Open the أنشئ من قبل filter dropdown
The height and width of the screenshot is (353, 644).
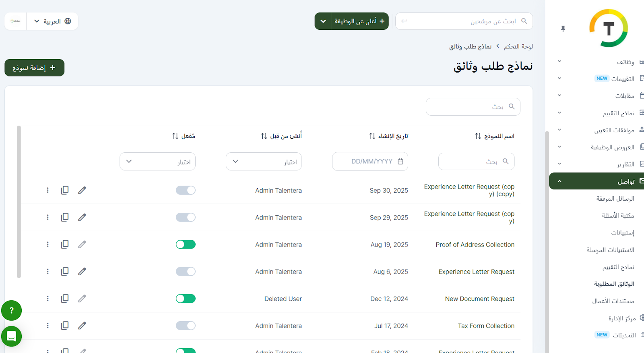pos(264,162)
